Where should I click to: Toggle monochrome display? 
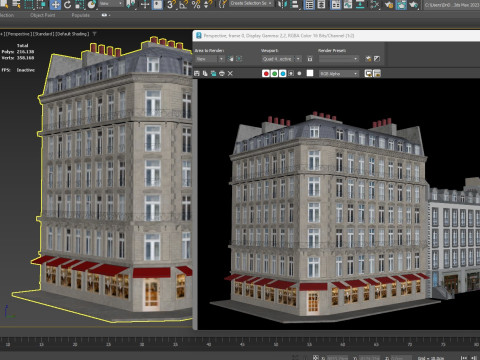pos(299,73)
